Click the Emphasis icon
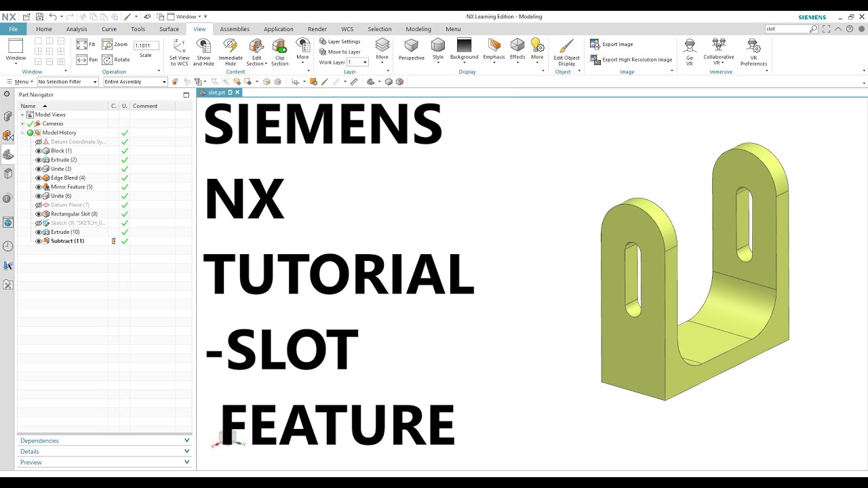The image size is (868, 488). (x=494, y=45)
